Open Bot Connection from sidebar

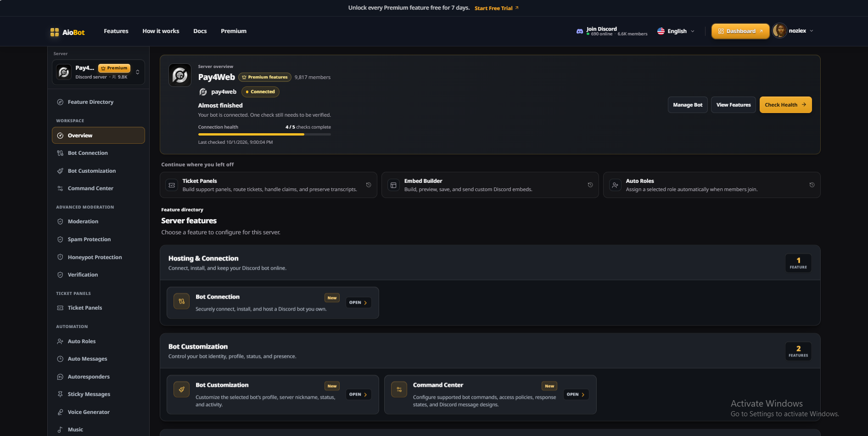(98, 153)
